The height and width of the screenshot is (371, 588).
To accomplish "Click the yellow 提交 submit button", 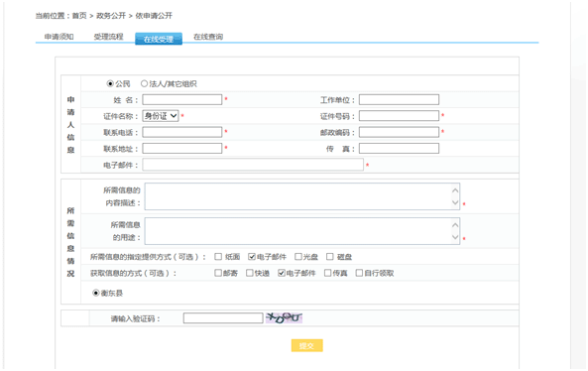I will point(306,345).
